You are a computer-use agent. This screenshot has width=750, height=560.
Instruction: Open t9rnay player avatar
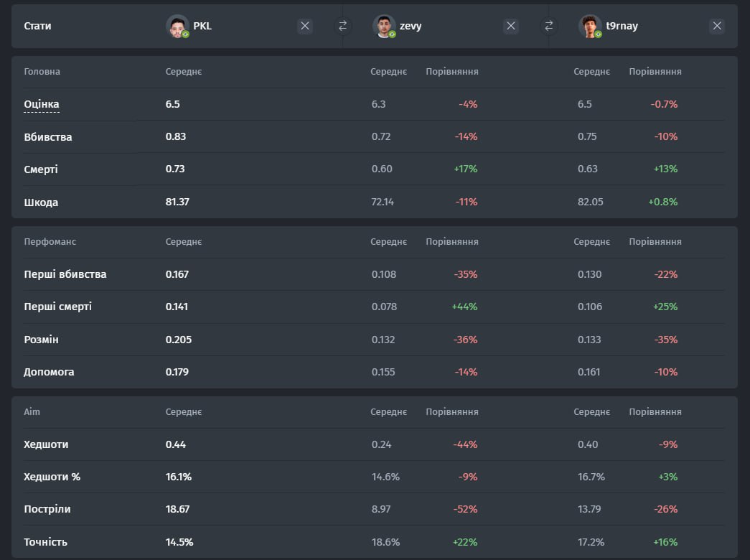590,26
